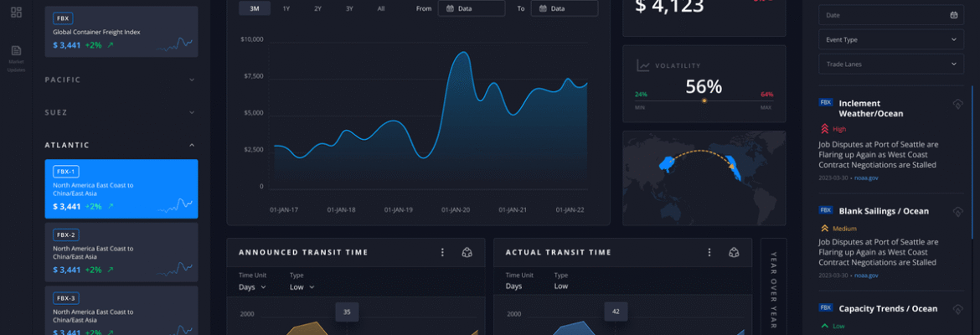Open the dashboard grid icon in left sidebar
The height and width of the screenshot is (335, 980).
tap(16, 12)
